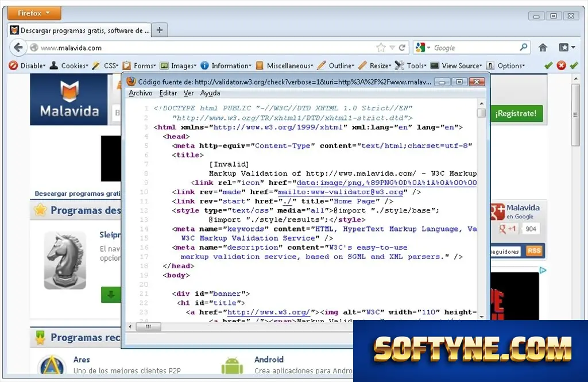Bookmark page with the star icon
The width and height of the screenshot is (588, 382).
381,48
